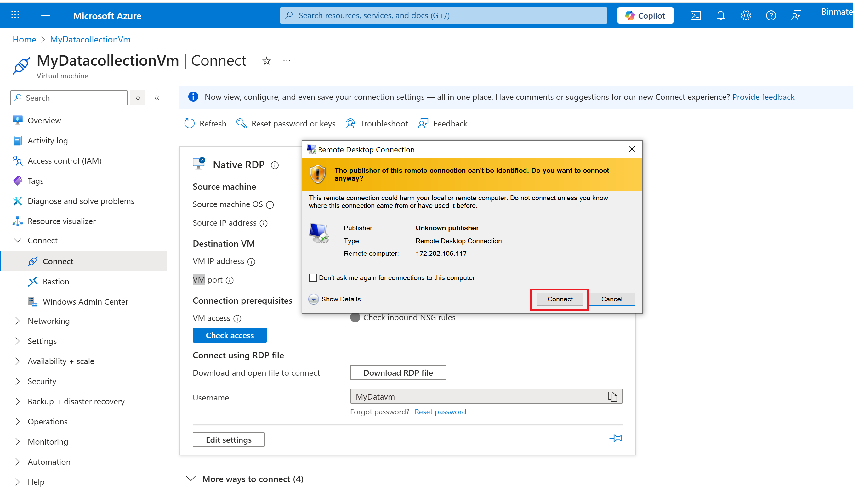853x504 pixels.
Task: Click the top Azure search box
Action: coord(443,16)
